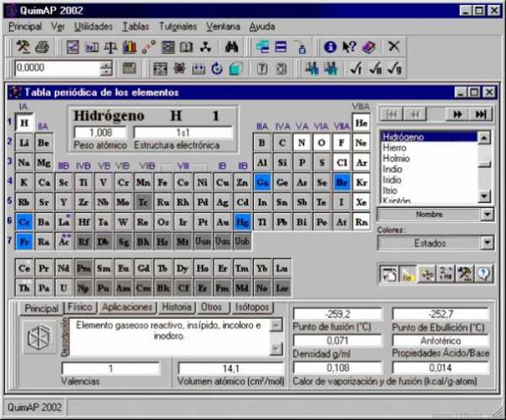Open the Ayuda menu
Image resolution: width=506 pixels, height=420 pixels.
[262, 27]
